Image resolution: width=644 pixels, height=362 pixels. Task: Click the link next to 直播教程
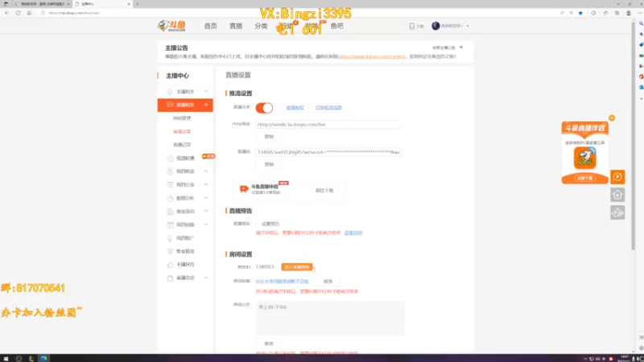pyautogui.click(x=328, y=108)
